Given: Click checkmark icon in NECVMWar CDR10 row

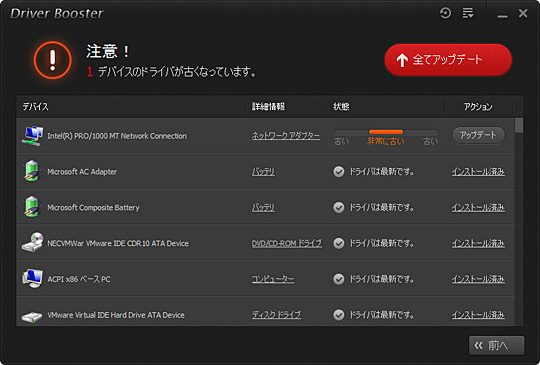Looking at the screenshot, I should click(339, 243).
